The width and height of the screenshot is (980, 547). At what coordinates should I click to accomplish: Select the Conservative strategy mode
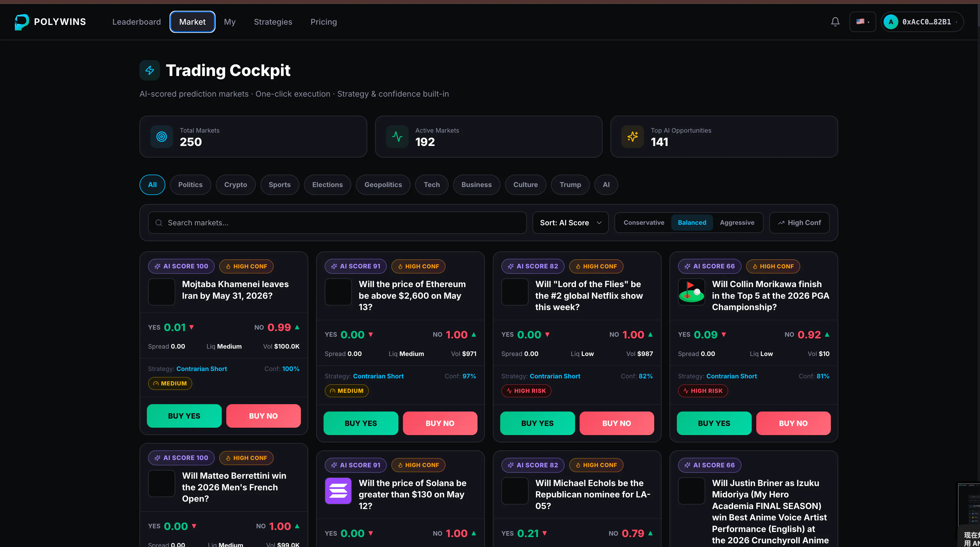644,223
